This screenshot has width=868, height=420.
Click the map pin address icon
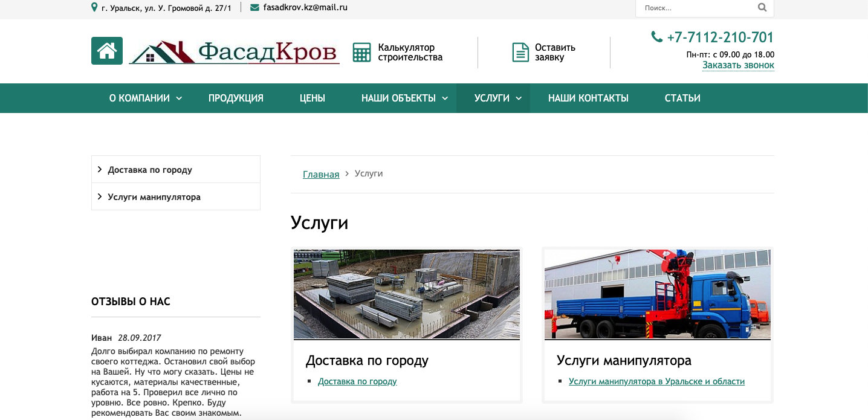tap(94, 7)
